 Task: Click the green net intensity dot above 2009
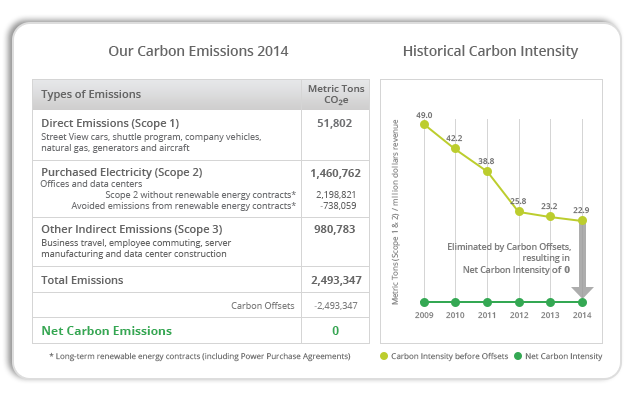pyautogui.click(x=424, y=302)
